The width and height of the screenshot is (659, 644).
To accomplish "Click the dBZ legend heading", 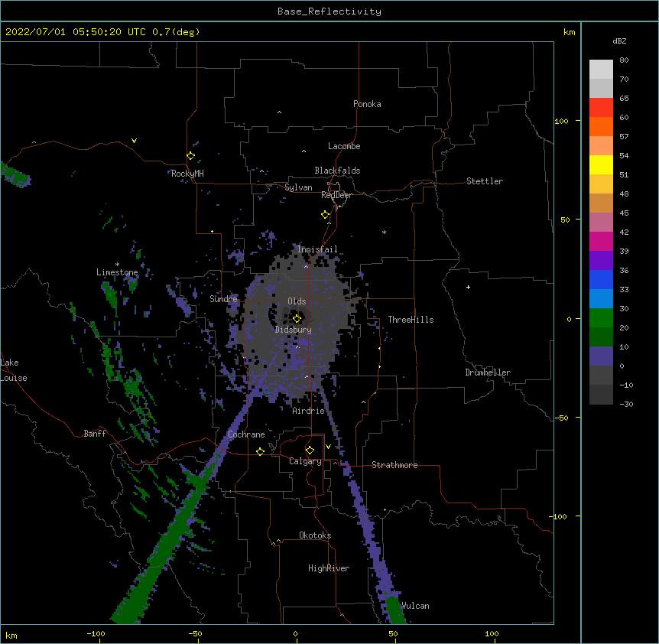I will (619, 41).
